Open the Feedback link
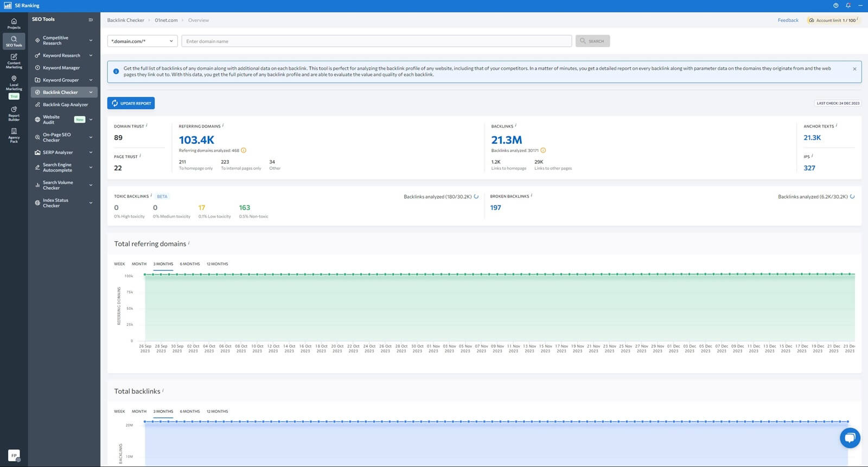This screenshot has height=467, width=868. tap(788, 20)
